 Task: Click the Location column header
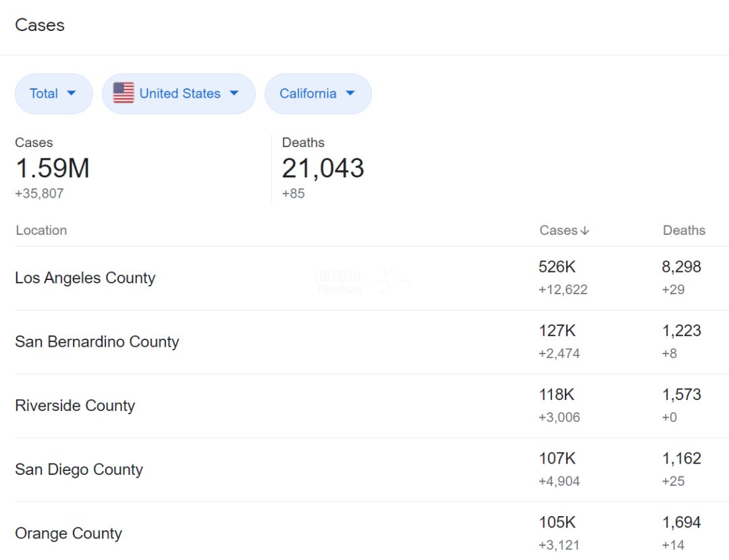click(x=41, y=231)
